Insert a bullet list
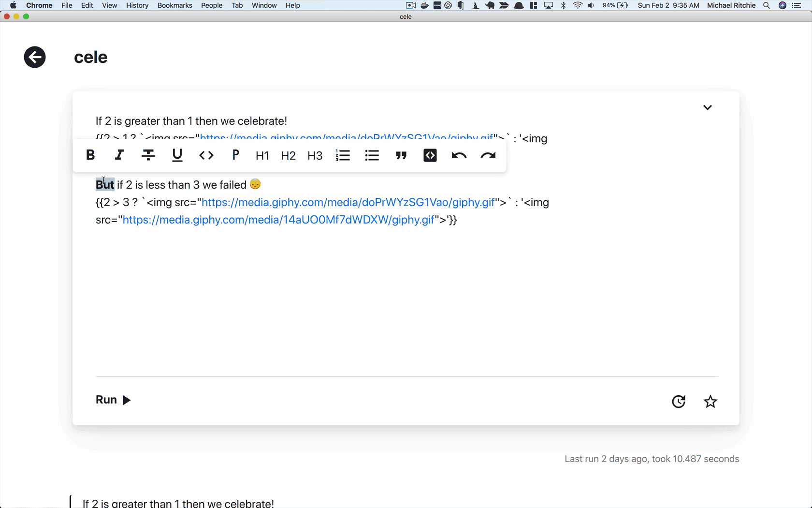 (x=372, y=155)
